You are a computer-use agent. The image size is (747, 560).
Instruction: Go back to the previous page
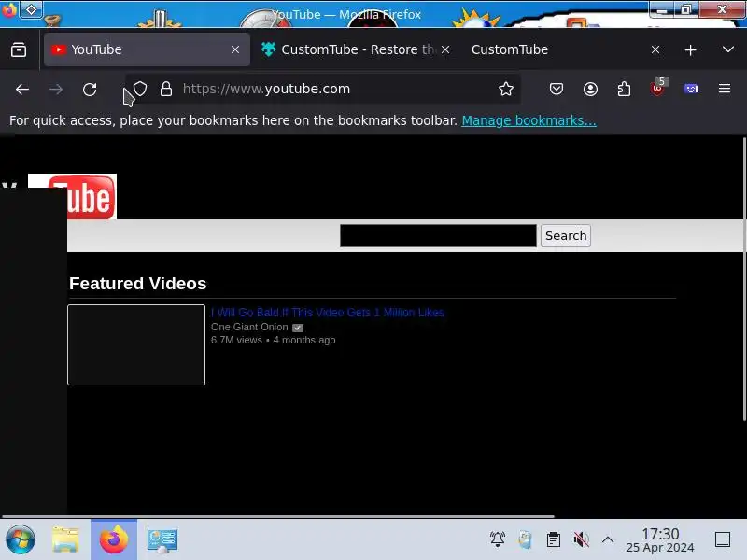point(21,89)
